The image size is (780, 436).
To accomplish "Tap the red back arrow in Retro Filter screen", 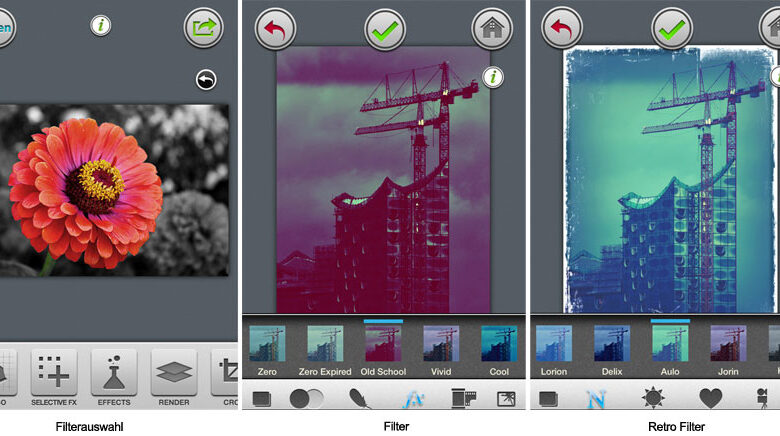I will pos(562,27).
